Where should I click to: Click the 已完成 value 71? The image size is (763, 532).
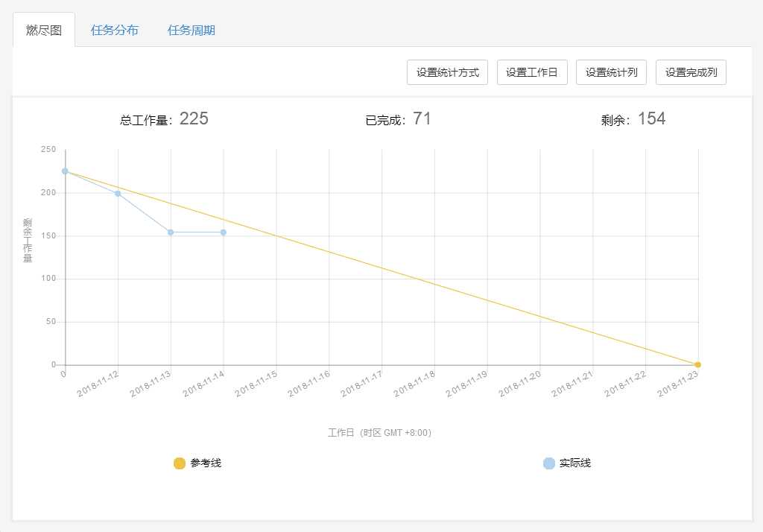[x=422, y=118]
